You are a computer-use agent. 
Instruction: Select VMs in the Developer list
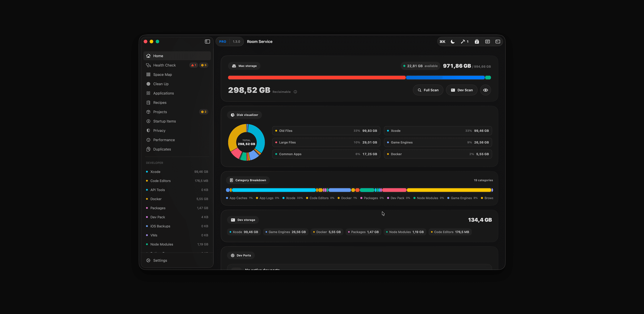coord(177,235)
